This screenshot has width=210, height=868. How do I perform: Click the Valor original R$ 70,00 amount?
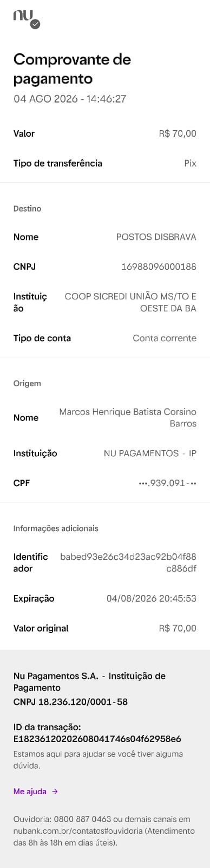pyautogui.click(x=178, y=628)
